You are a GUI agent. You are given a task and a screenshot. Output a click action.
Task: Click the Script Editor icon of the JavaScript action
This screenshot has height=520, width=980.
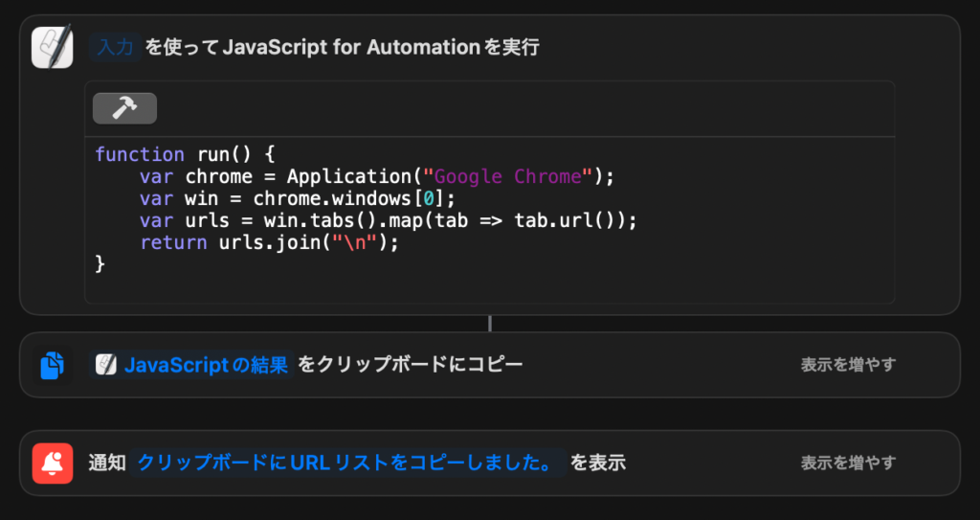point(52,47)
